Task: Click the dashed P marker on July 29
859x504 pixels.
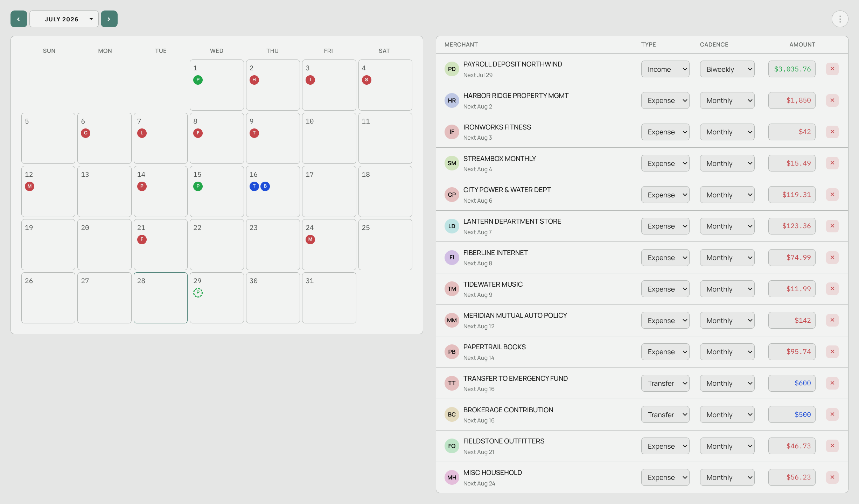Action: pyautogui.click(x=198, y=293)
